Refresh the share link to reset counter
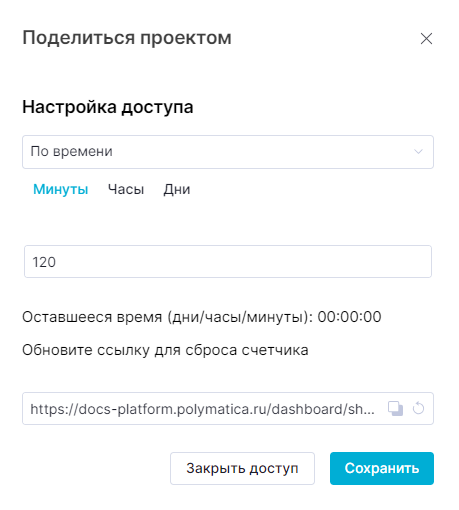 point(418,408)
